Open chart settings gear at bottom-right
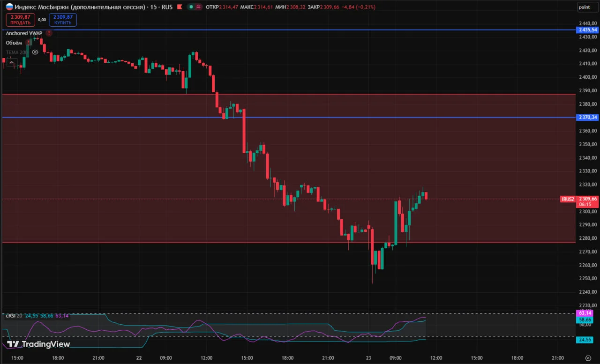The height and width of the screenshot is (364, 600). coord(588,358)
